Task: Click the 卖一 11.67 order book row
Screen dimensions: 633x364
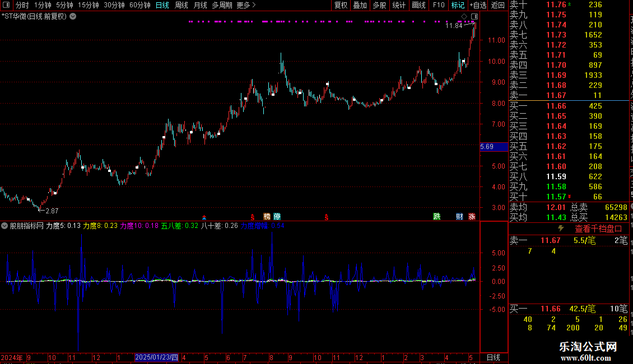Action: coord(569,95)
